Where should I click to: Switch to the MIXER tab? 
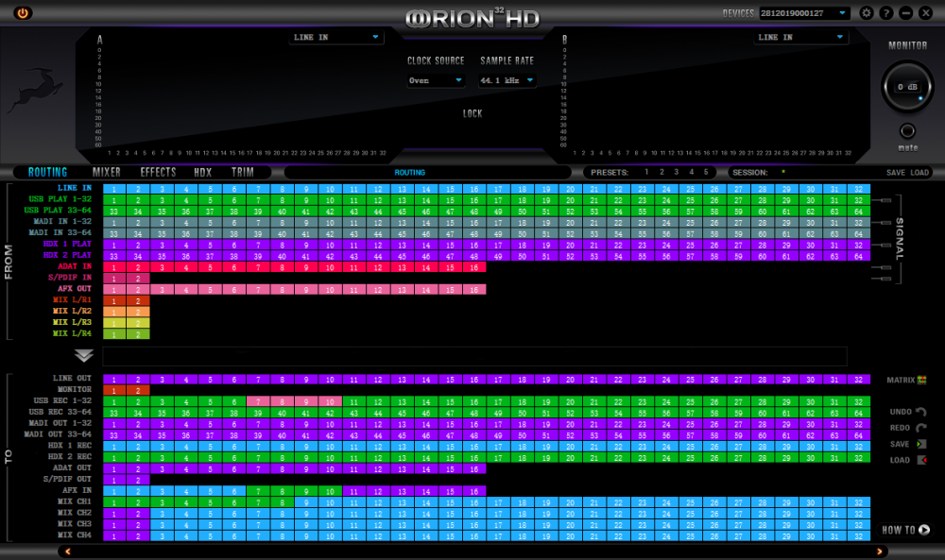pyautogui.click(x=107, y=172)
